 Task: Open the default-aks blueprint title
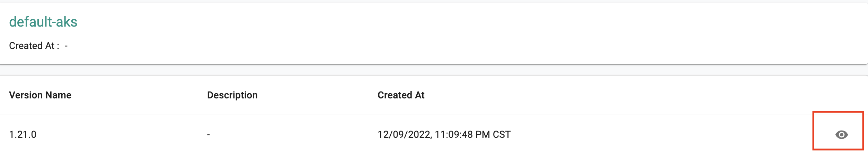(43, 22)
